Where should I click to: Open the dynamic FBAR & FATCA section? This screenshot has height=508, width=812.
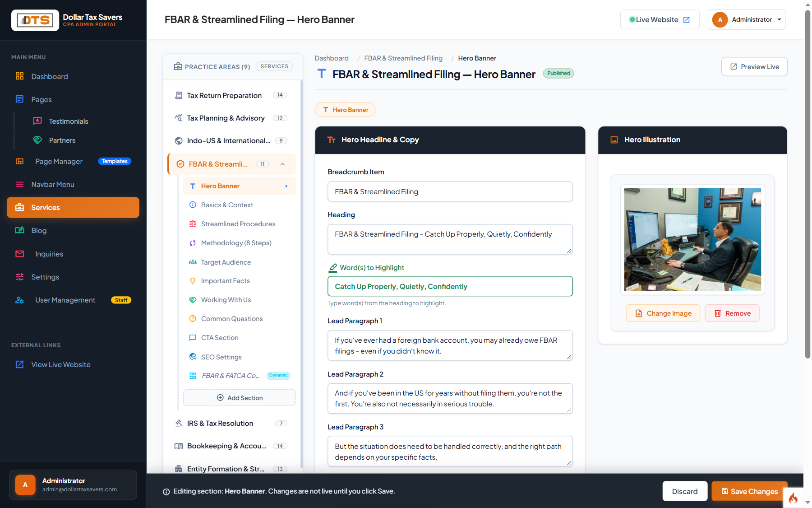click(239, 376)
